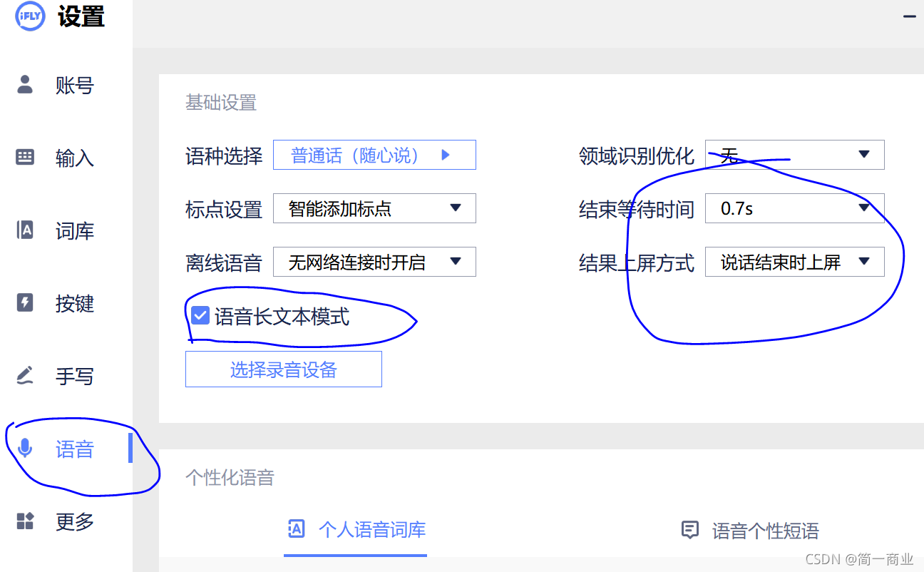Click the 基础设置 section heading
This screenshot has height=572, width=924.
click(x=221, y=103)
